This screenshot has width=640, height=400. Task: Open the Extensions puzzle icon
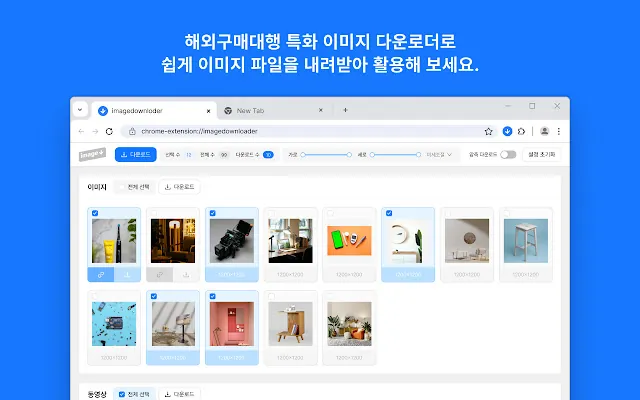(521, 131)
